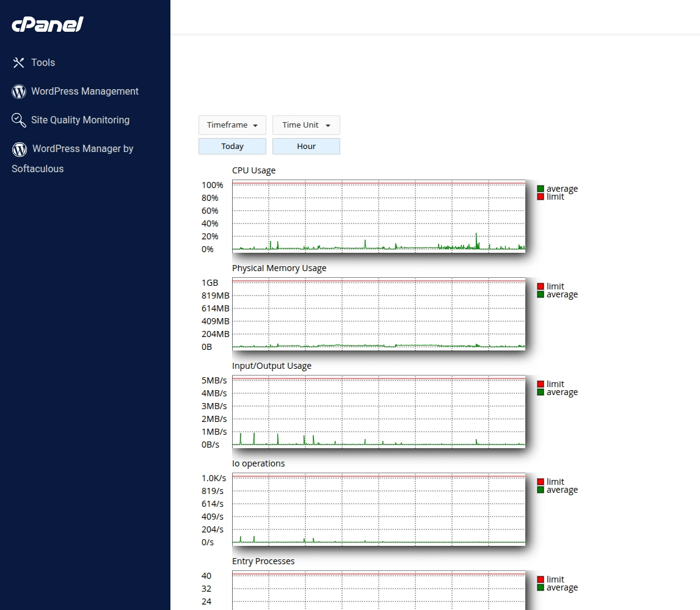This screenshot has height=610, width=700.
Task: Click red limit swatch beside Physical Memory chart
Action: [x=541, y=286]
